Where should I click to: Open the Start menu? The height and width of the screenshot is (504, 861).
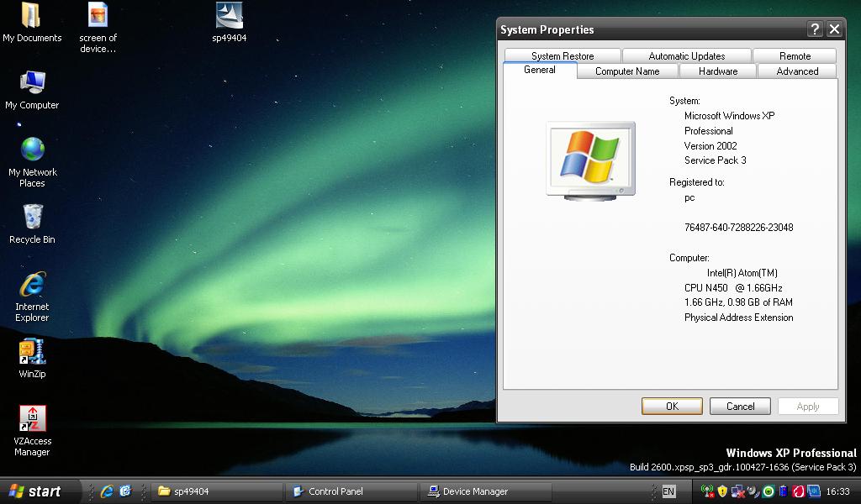[x=40, y=491]
